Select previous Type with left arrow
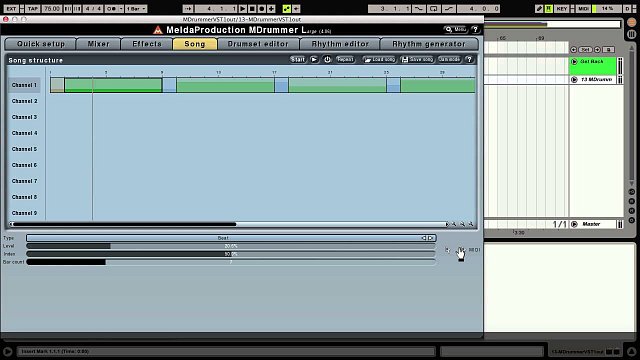The height and width of the screenshot is (360, 640). [x=424, y=238]
